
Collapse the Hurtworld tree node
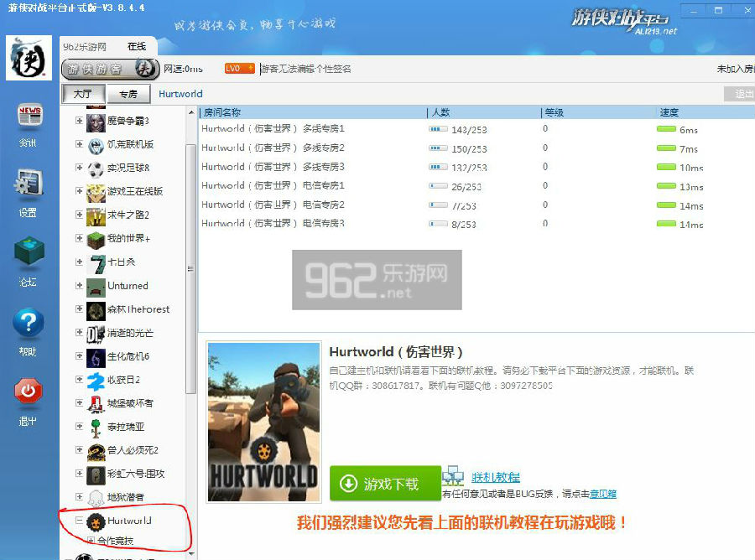coord(80,521)
